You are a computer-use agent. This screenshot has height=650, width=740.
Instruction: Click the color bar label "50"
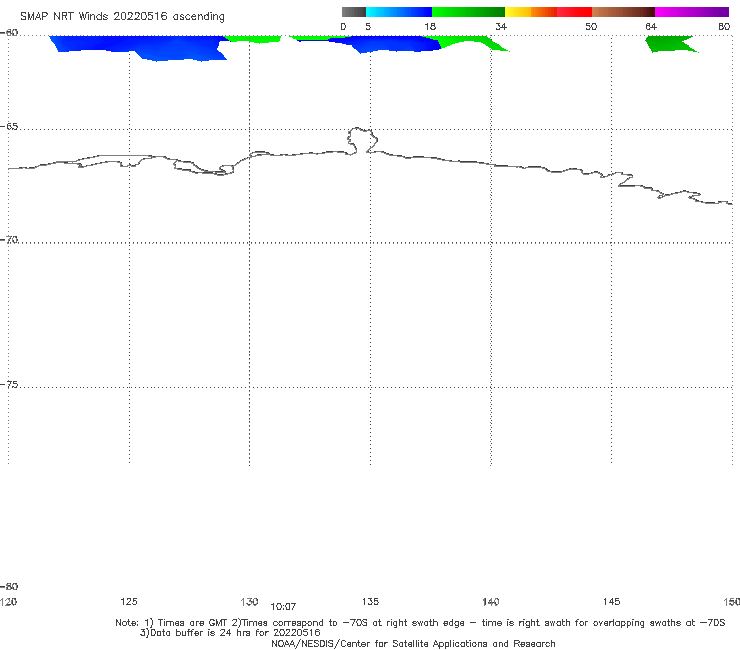tap(591, 27)
